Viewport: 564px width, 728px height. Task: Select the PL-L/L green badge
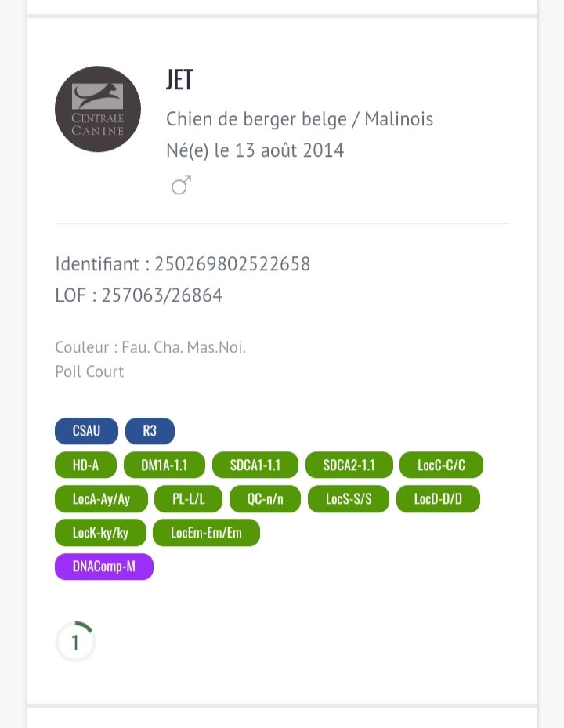187,499
